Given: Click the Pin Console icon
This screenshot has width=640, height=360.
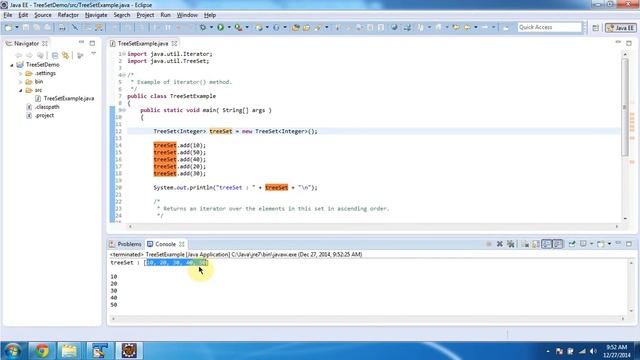Looking at the screenshot, I should tap(572, 244).
